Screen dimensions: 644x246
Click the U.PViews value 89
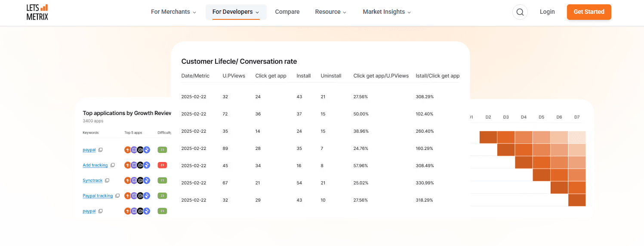225,149
